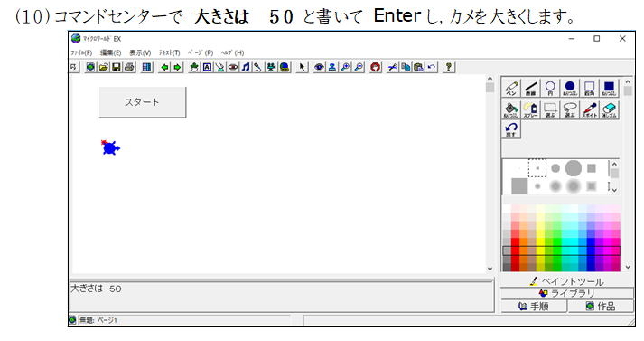Click the red stop-all icon
644x341 pixels.
(x=375, y=67)
